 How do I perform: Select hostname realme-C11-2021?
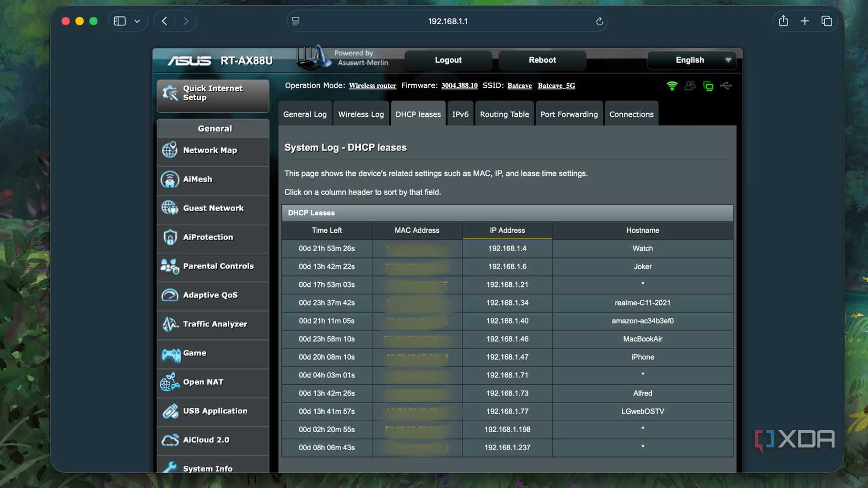[643, 303]
